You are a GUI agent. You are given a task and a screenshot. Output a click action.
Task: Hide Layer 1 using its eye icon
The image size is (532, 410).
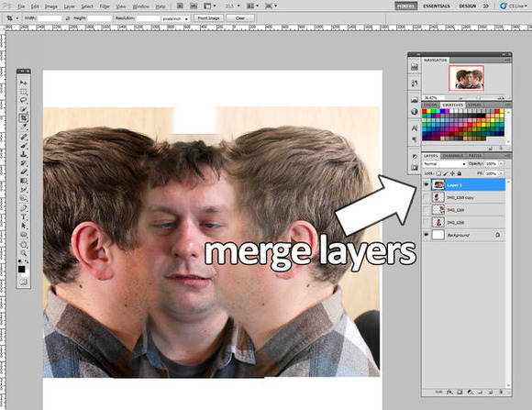coord(427,185)
